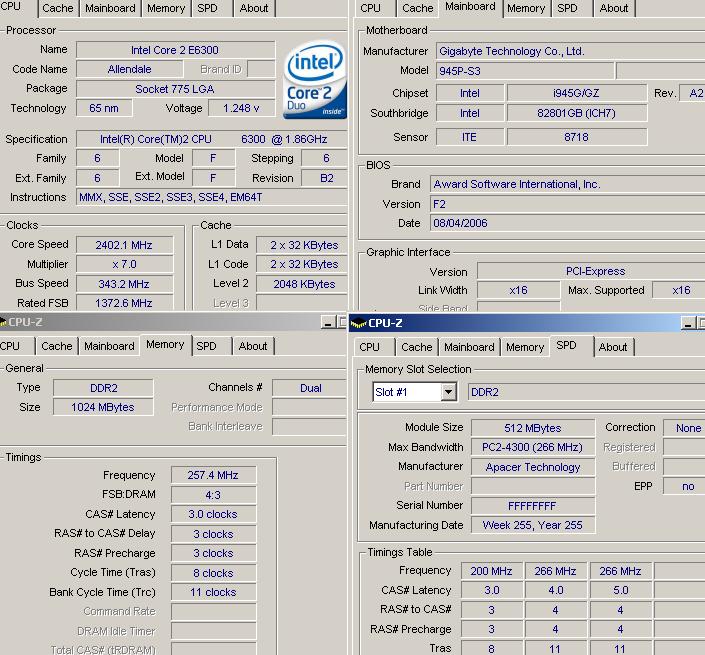Open Cache tab in the Slot Selection window
Screen dimensions: 705x655
coord(417,347)
